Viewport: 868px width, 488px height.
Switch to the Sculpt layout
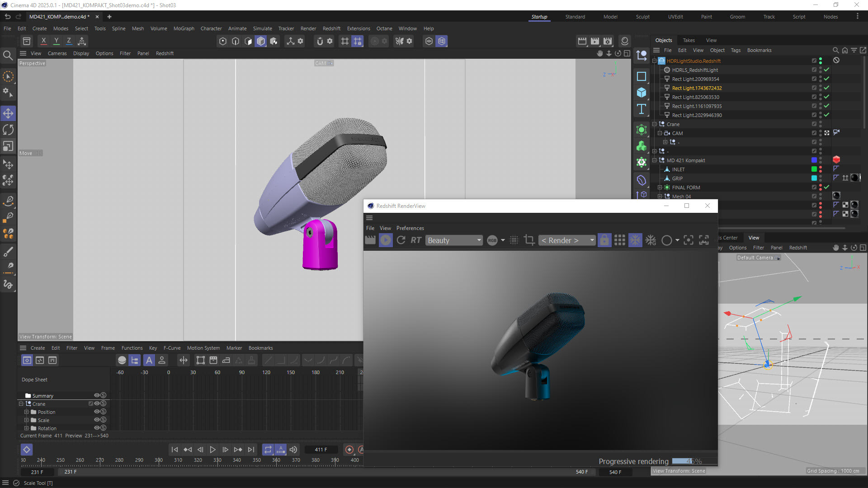[642, 17]
